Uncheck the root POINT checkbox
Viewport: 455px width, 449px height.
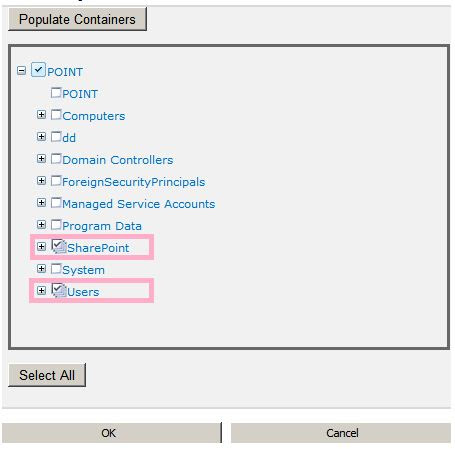click(x=38, y=70)
